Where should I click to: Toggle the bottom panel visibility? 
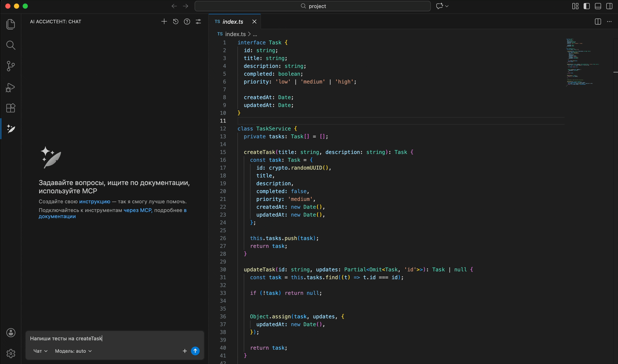point(598,6)
